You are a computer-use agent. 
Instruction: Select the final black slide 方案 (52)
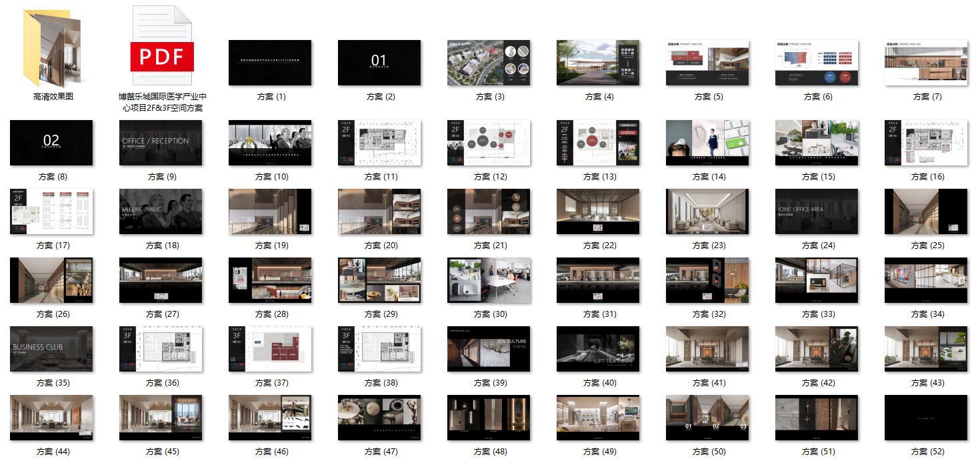click(x=926, y=418)
